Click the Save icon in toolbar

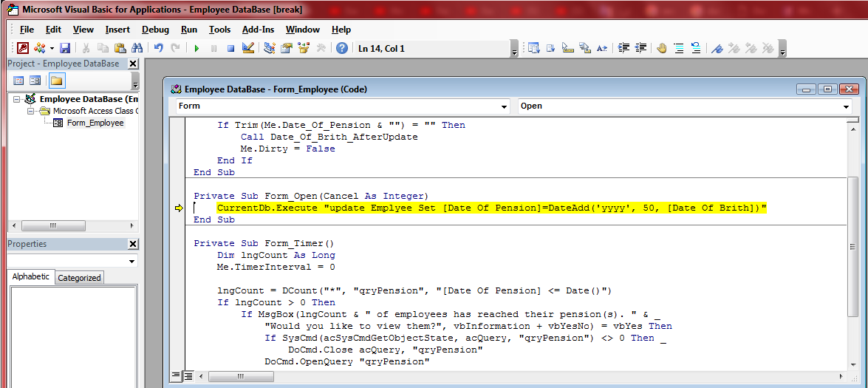pos(65,48)
